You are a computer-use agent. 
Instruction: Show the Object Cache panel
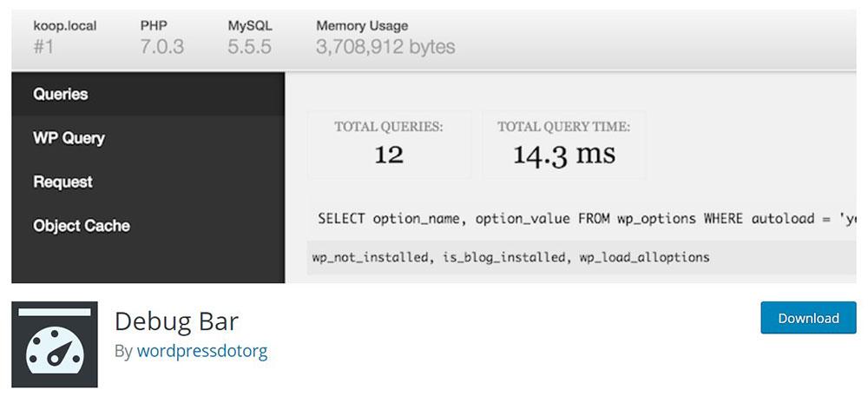point(82,226)
